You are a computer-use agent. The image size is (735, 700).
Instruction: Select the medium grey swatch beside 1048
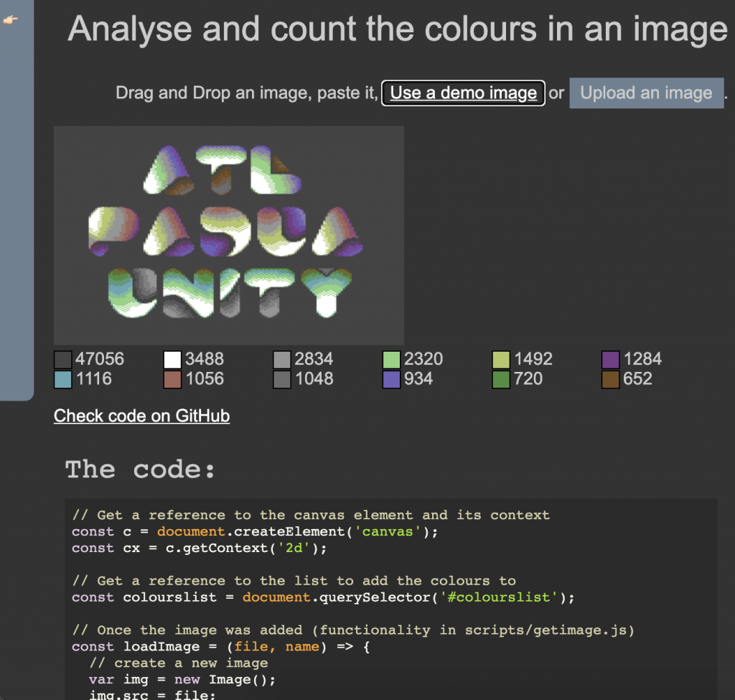click(x=281, y=379)
